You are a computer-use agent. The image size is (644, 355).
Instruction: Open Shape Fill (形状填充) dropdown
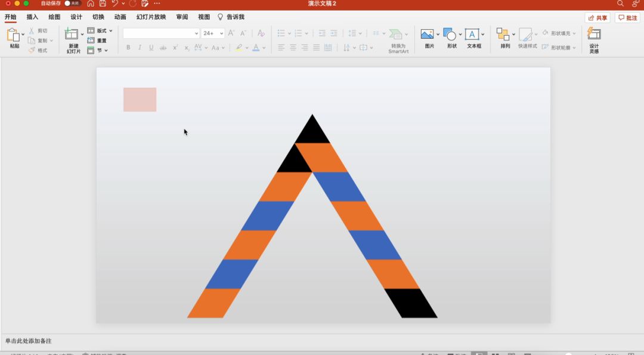pos(574,33)
